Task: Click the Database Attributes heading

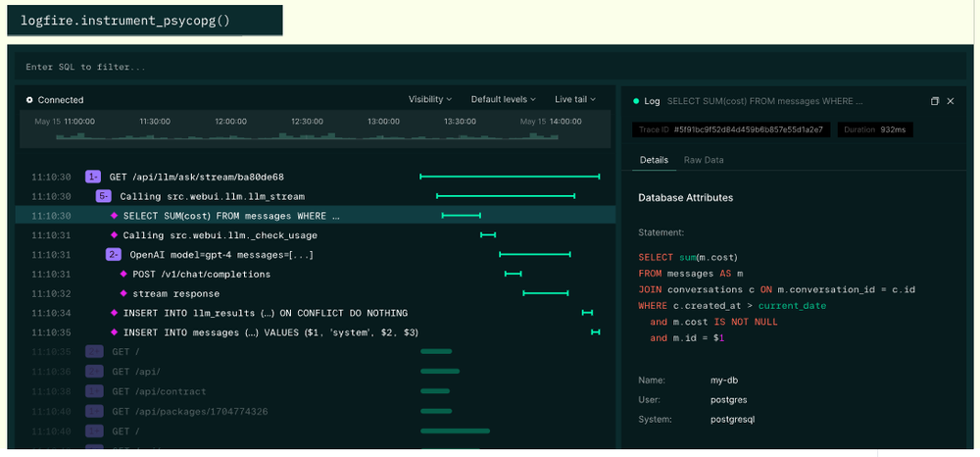Action: click(x=686, y=197)
